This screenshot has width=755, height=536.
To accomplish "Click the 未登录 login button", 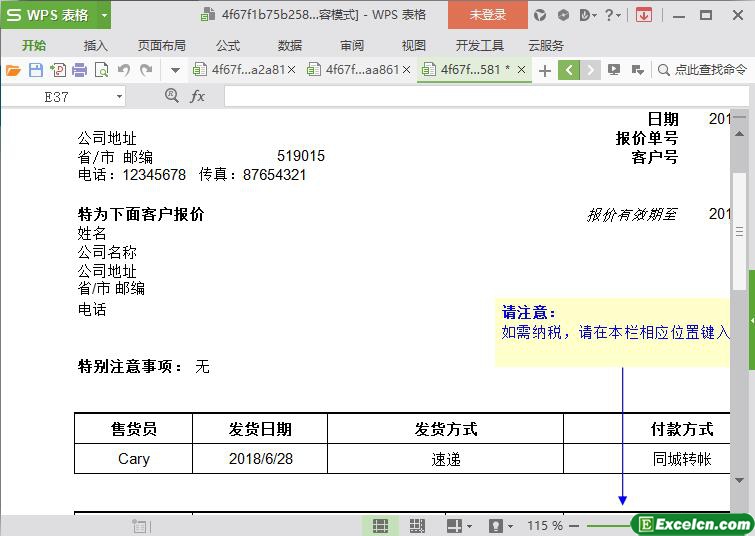I will click(x=487, y=15).
